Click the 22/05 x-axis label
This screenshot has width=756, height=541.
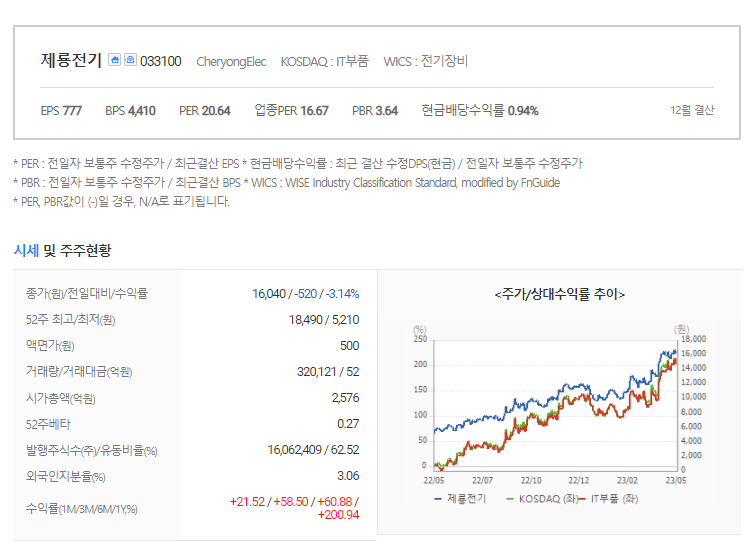(x=434, y=480)
